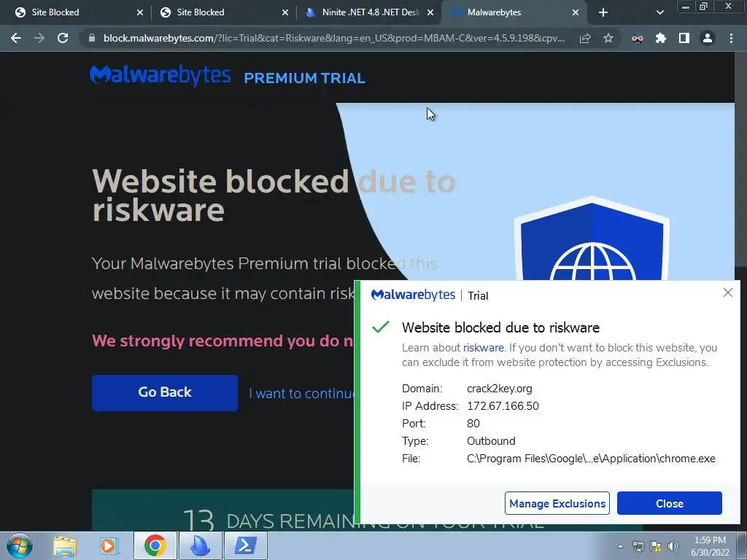This screenshot has width=747, height=560.
Task: Click the Go Back button
Action: (x=165, y=392)
